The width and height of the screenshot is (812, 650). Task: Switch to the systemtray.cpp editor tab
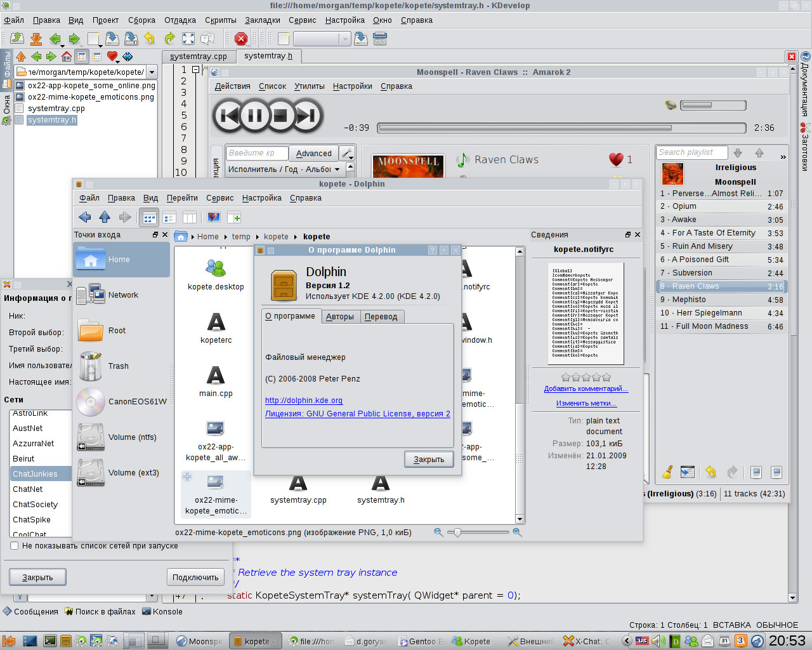click(199, 56)
